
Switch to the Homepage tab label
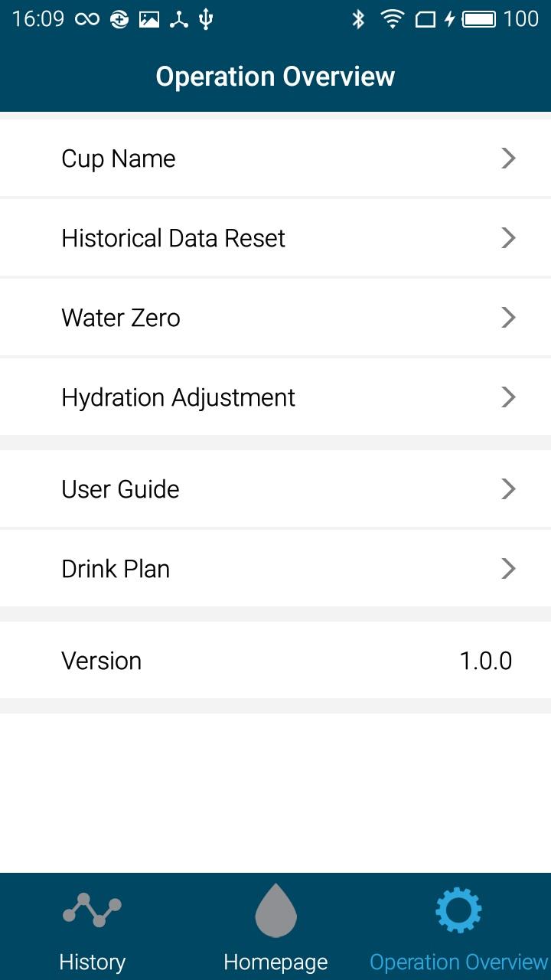(x=275, y=962)
